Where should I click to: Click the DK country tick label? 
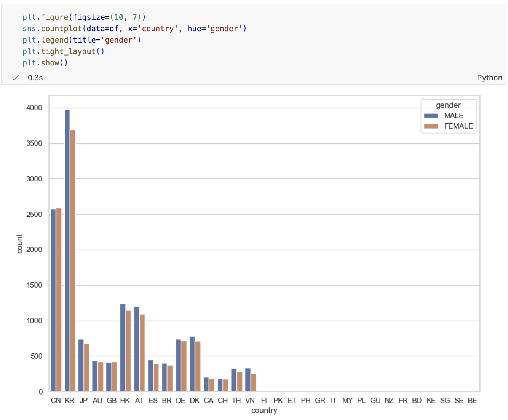tap(195, 401)
